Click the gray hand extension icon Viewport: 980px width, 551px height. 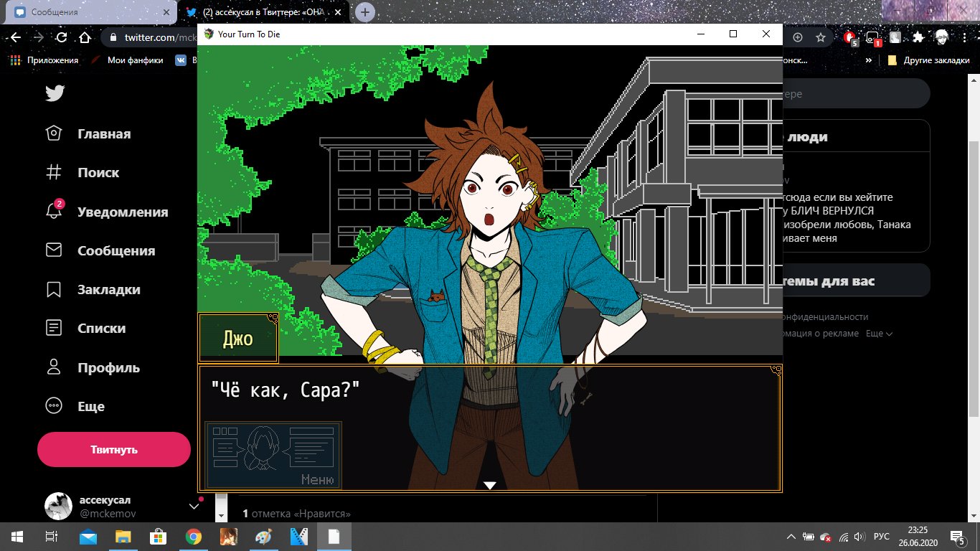tap(896, 37)
